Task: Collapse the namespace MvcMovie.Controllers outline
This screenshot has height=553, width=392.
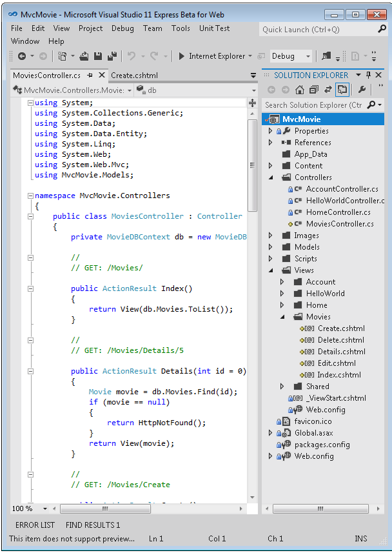Action: [x=31, y=196]
